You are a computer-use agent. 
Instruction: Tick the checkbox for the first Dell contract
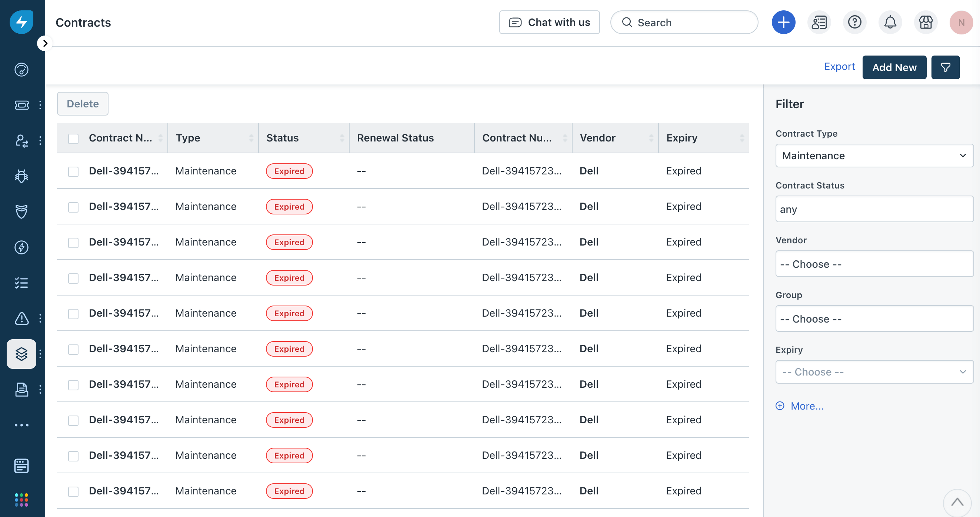point(73,171)
